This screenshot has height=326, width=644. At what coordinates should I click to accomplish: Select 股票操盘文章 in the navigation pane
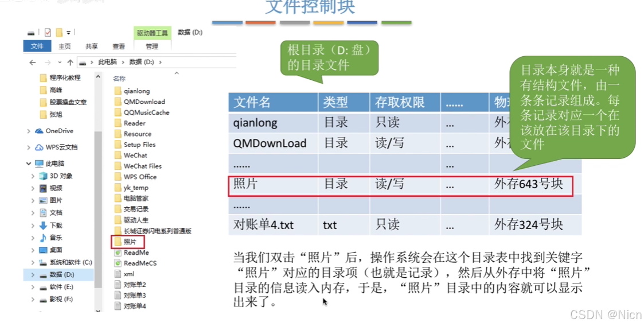[x=68, y=102]
